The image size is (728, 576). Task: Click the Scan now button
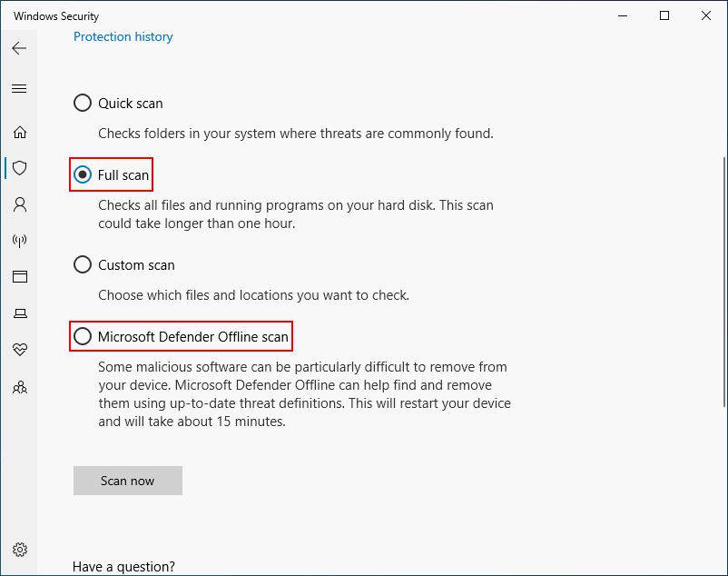click(x=128, y=481)
